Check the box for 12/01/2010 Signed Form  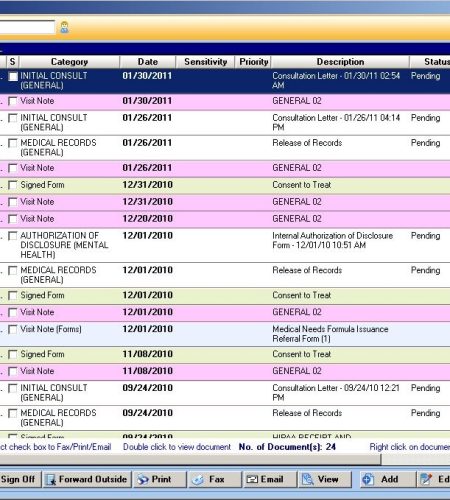13,296
